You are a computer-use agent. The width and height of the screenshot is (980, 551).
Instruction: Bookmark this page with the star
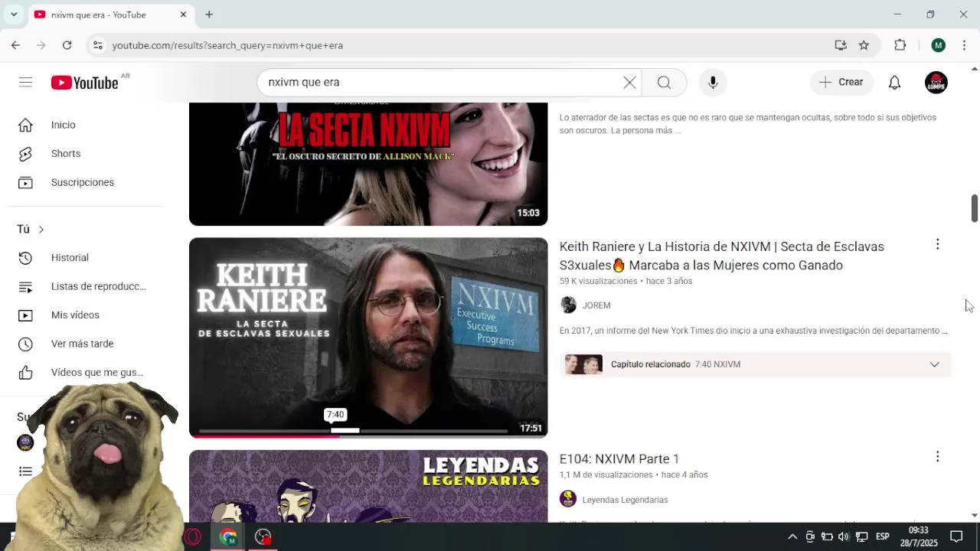click(864, 45)
